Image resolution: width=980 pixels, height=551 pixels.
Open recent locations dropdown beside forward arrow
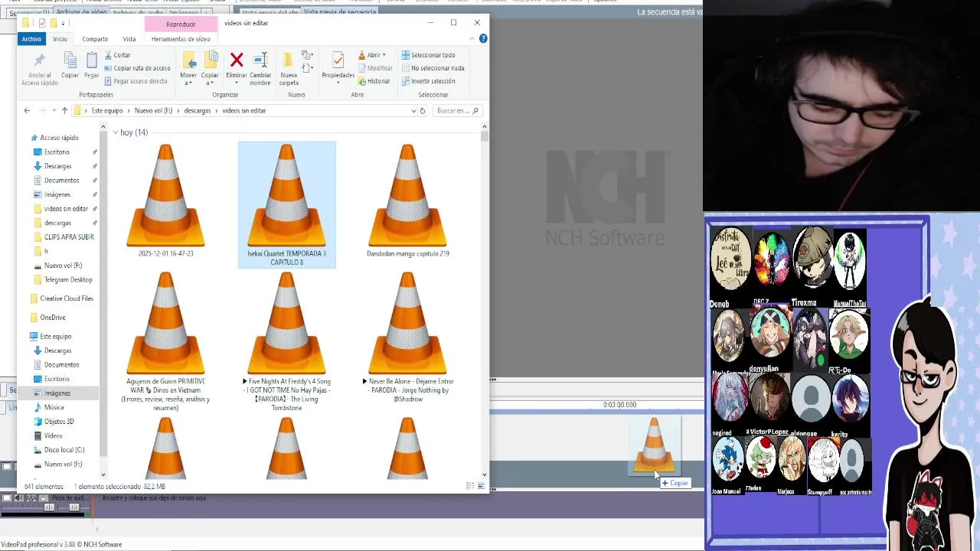point(53,110)
